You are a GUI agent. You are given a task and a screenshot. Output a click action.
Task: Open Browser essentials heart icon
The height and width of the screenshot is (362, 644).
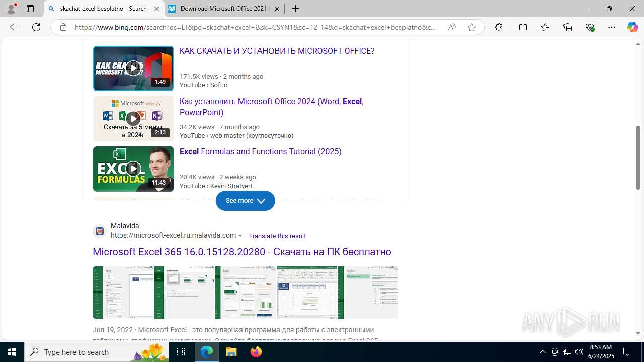click(x=590, y=27)
